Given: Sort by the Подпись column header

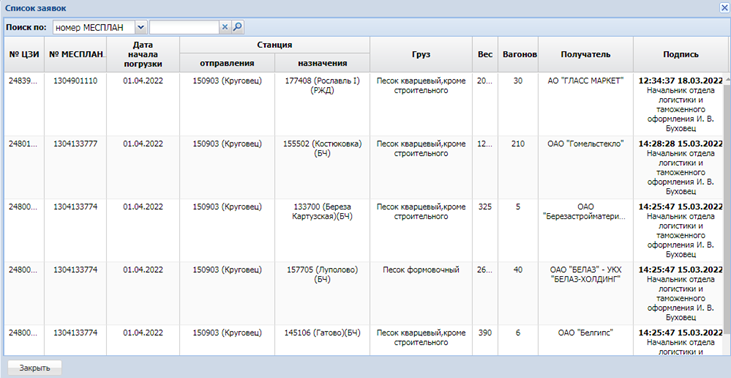Looking at the screenshot, I should click(x=681, y=55).
